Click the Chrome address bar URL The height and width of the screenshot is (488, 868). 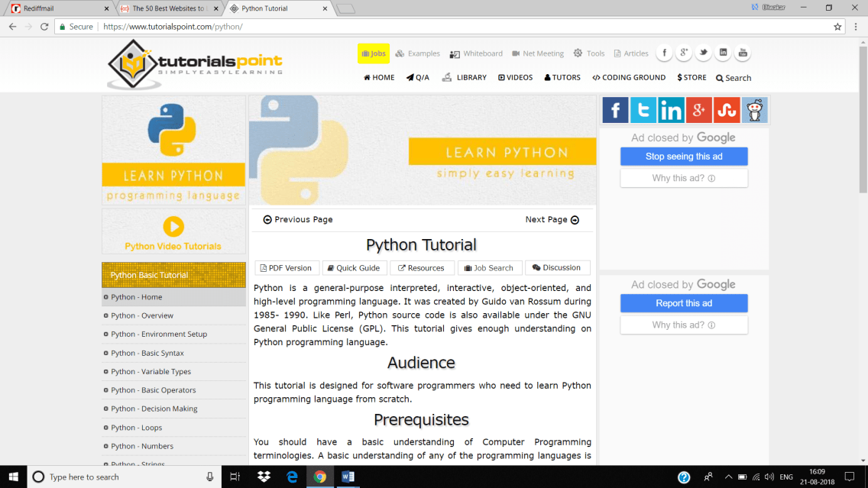click(173, 27)
